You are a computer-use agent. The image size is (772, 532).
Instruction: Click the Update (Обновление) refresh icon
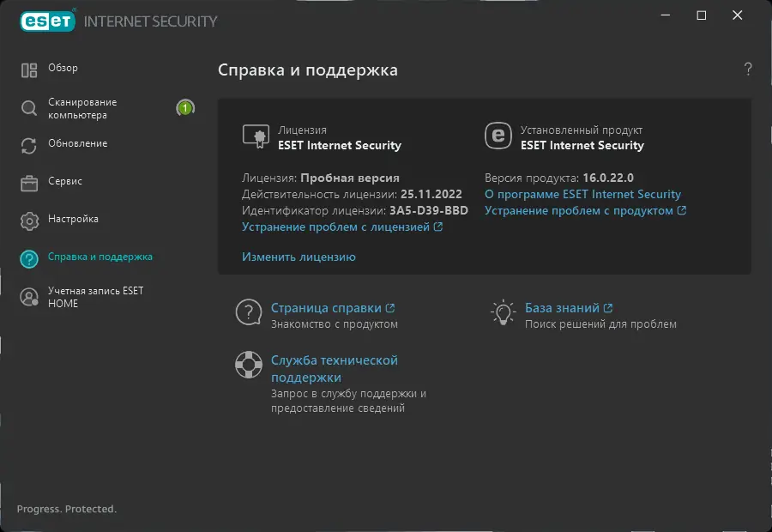tap(29, 145)
